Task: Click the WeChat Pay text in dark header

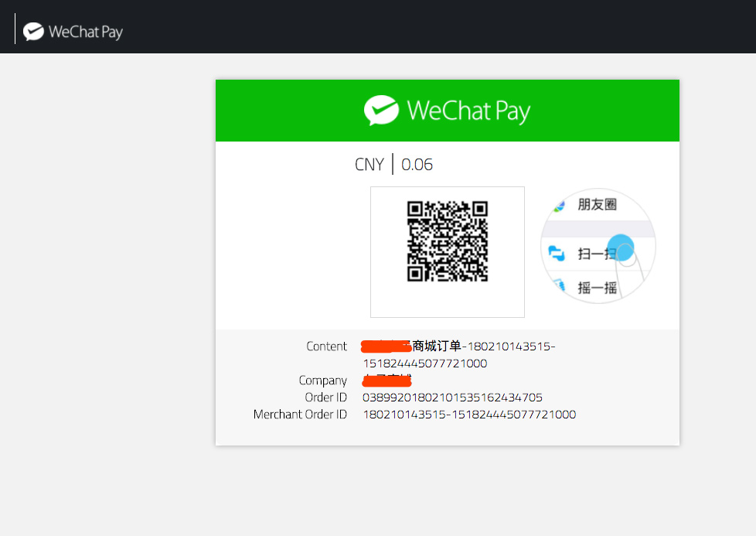Action: [86, 32]
